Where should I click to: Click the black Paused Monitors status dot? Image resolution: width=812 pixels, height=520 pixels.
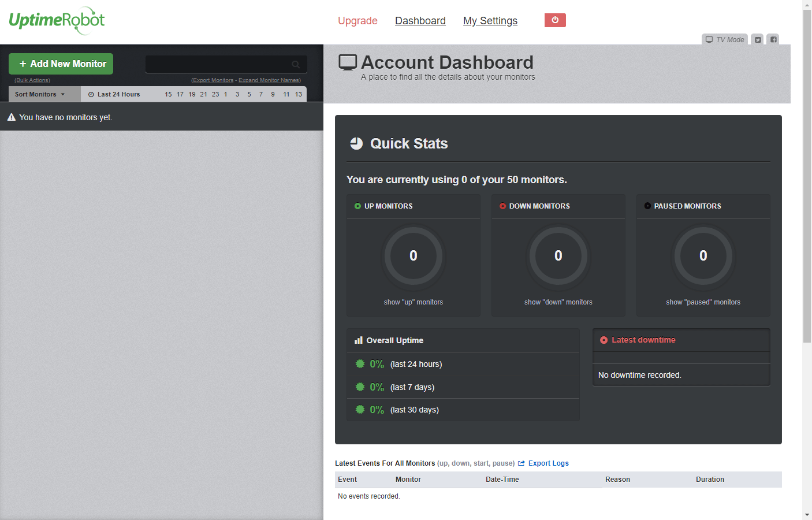pos(647,206)
